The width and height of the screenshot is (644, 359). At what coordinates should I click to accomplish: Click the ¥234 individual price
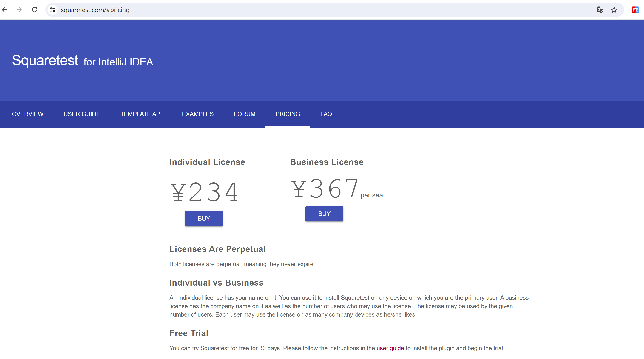tap(204, 192)
